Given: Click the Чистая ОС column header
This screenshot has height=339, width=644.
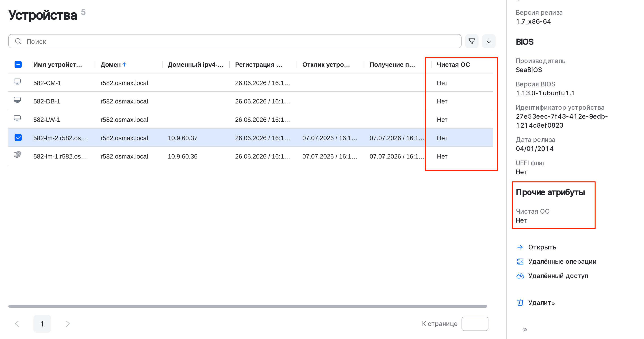Looking at the screenshot, I should point(453,64).
